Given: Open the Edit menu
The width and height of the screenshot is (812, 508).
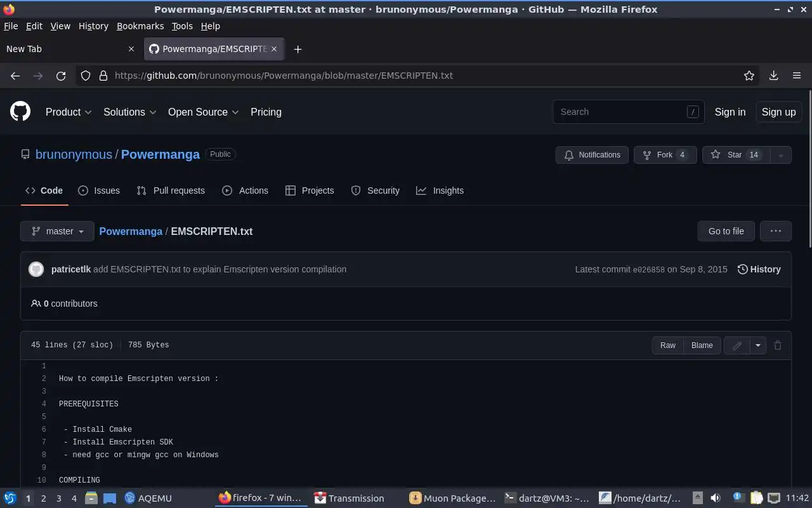Looking at the screenshot, I should [34, 26].
